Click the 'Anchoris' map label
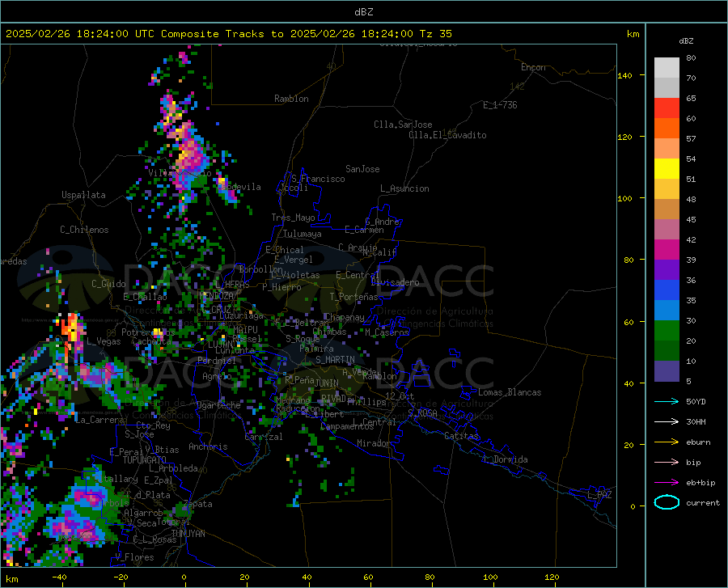Screen dimensions: 728x588 [x=208, y=446]
